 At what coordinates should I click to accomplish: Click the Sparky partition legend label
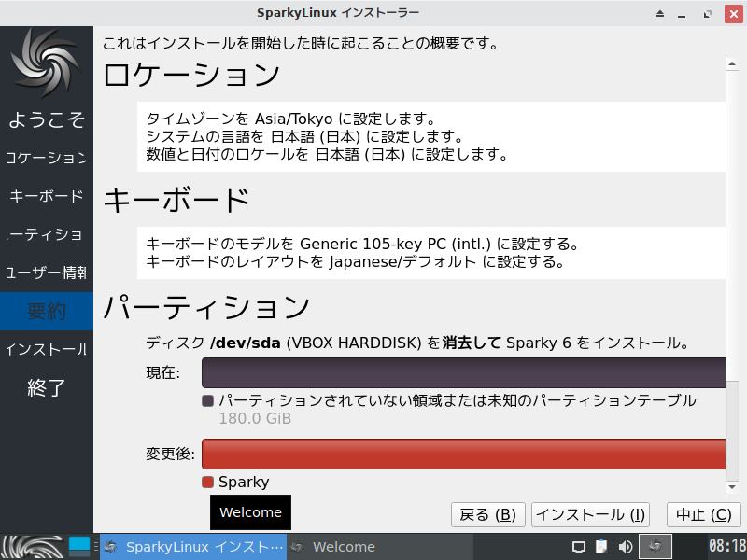pos(244,482)
